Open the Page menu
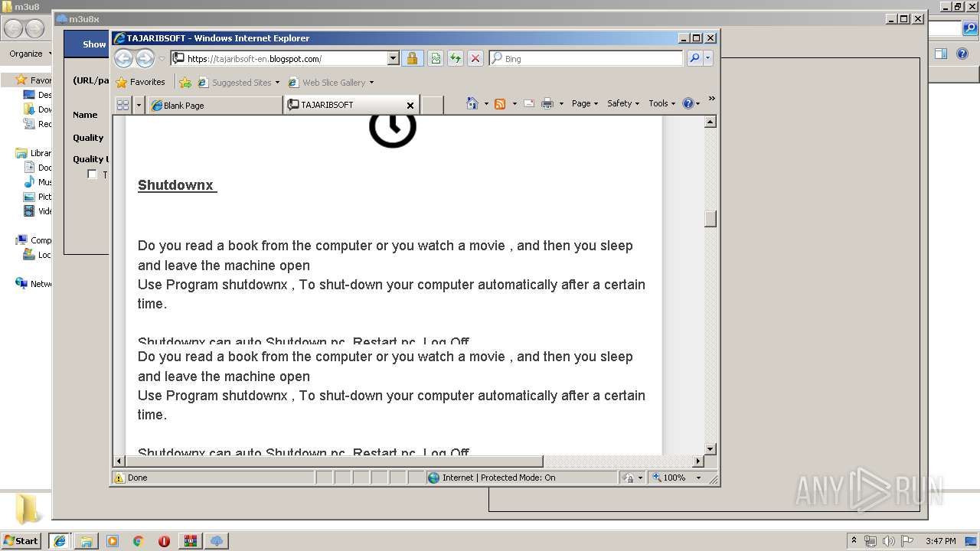The width and height of the screenshot is (980, 551). pyautogui.click(x=585, y=103)
